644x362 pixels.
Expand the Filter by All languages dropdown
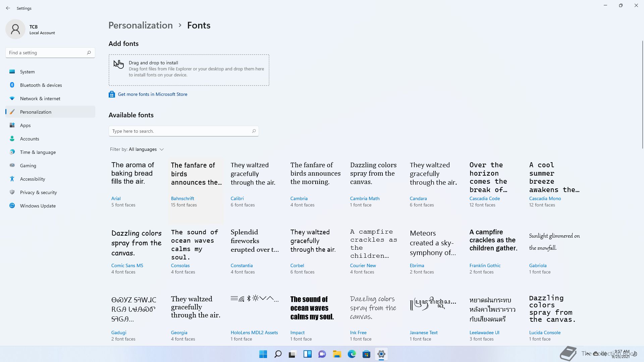point(137,149)
